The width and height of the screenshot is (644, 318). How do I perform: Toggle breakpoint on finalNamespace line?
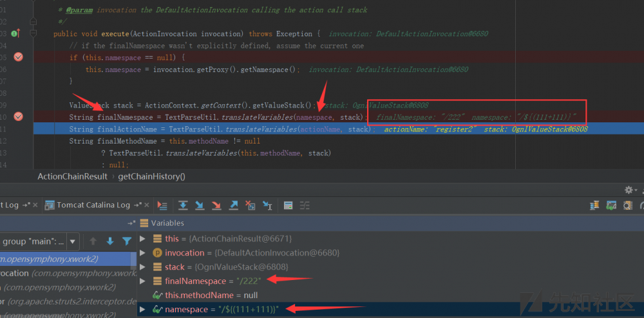pos(18,117)
